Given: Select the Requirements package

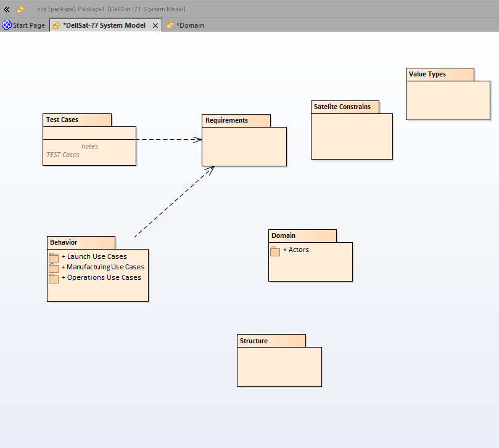Looking at the screenshot, I should pyautogui.click(x=244, y=141).
